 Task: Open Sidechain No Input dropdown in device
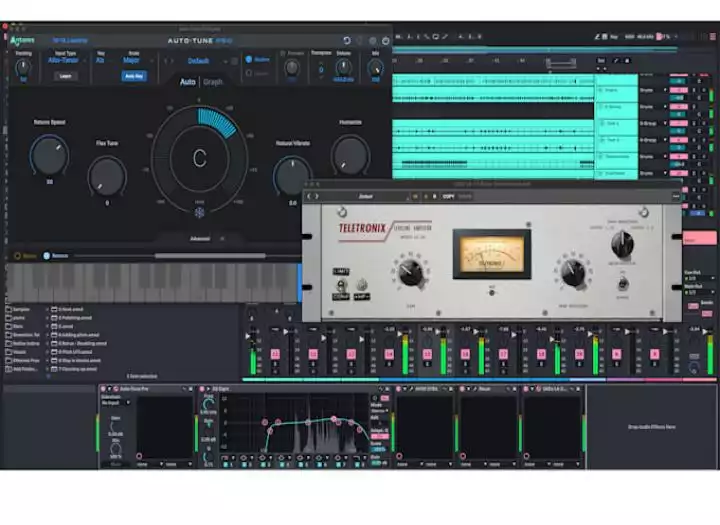(115, 403)
